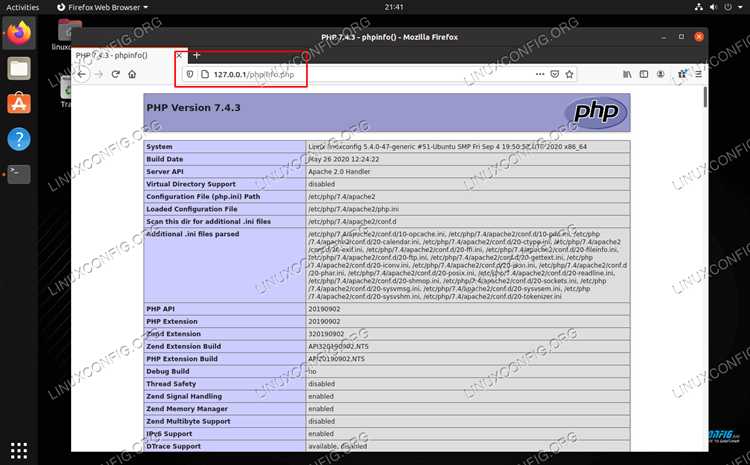
Task: Bookmark this page with the star
Action: (569, 74)
